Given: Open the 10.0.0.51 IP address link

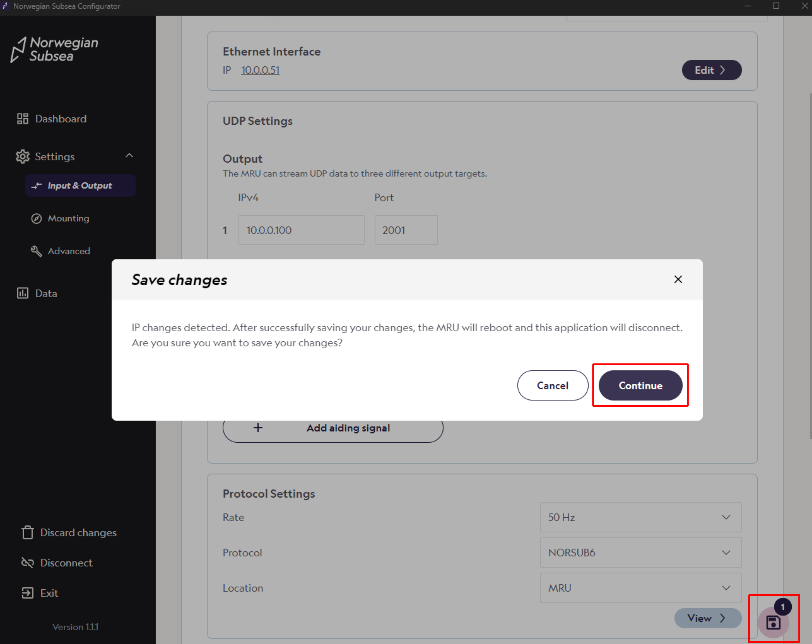Looking at the screenshot, I should [260, 71].
